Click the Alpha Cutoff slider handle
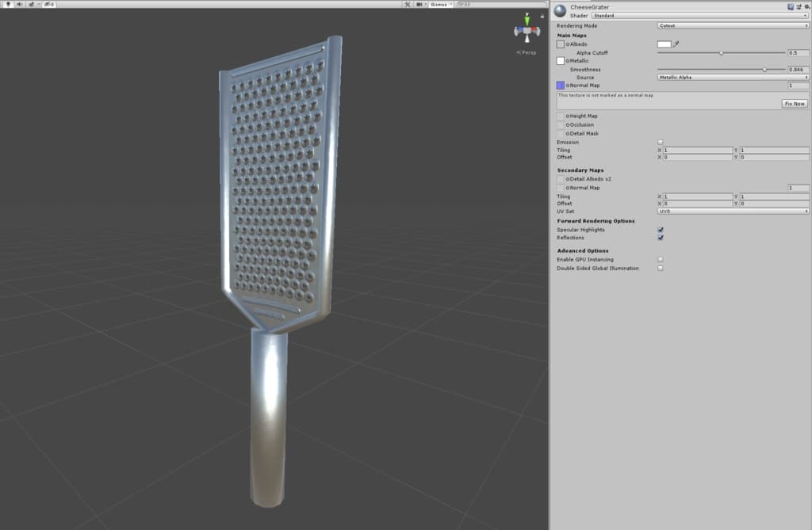Viewport: 812px width, 530px height. 721,53
